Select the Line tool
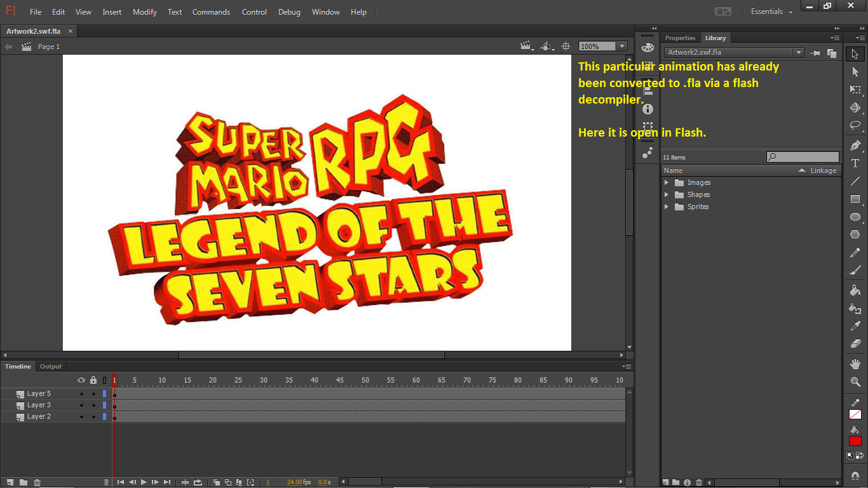The height and width of the screenshot is (488, 868). coord(855,181)
